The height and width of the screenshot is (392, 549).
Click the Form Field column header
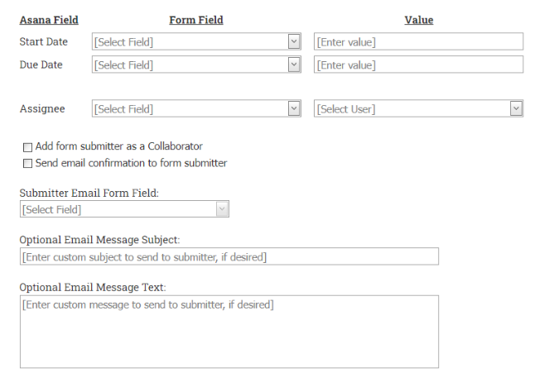coord(195,20)
